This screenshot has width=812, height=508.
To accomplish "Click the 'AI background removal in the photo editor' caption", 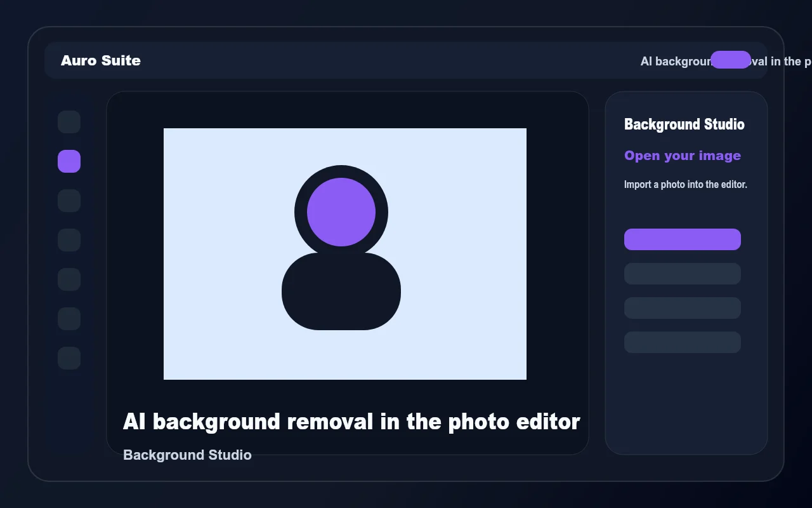I will click(x=351, y=422).
